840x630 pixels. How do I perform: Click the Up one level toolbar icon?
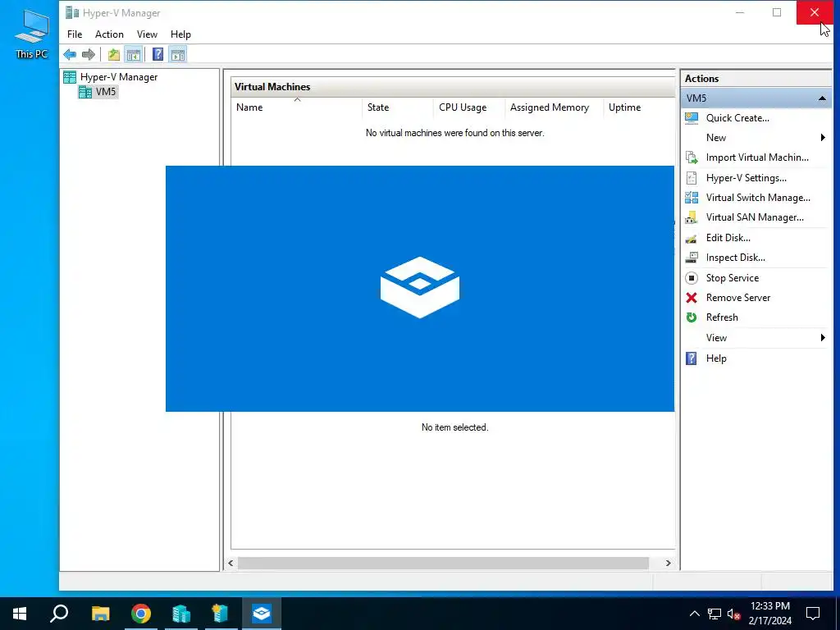pyautogui.click(x=113, y=54)
